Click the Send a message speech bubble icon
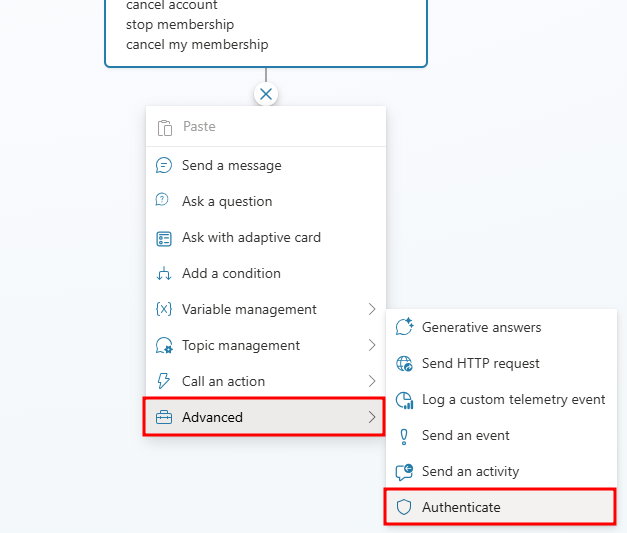 tap(164, 165)
